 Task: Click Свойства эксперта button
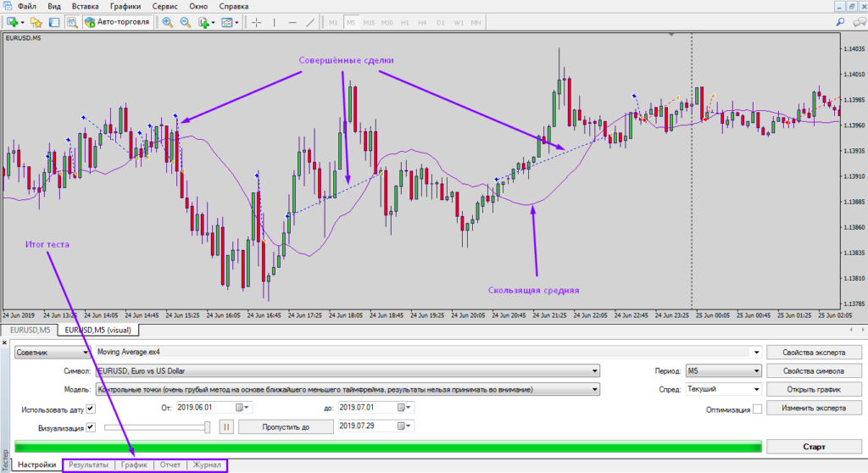tap(814, 353)
